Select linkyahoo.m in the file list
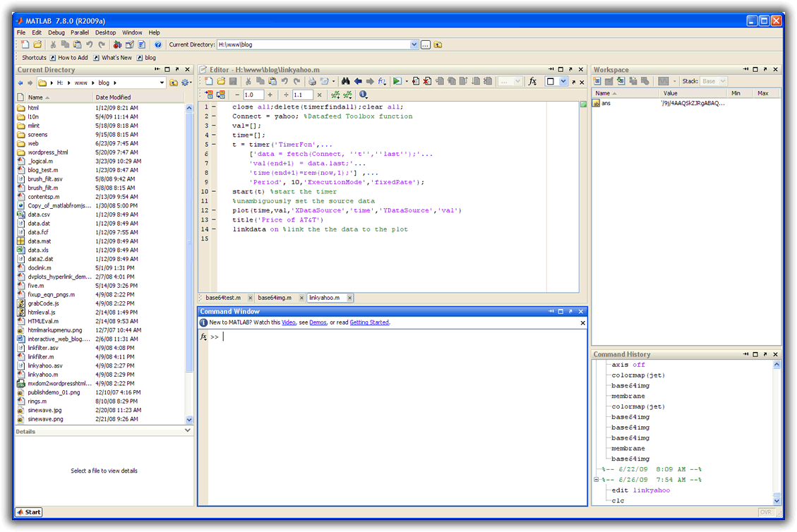 (43, 375)
